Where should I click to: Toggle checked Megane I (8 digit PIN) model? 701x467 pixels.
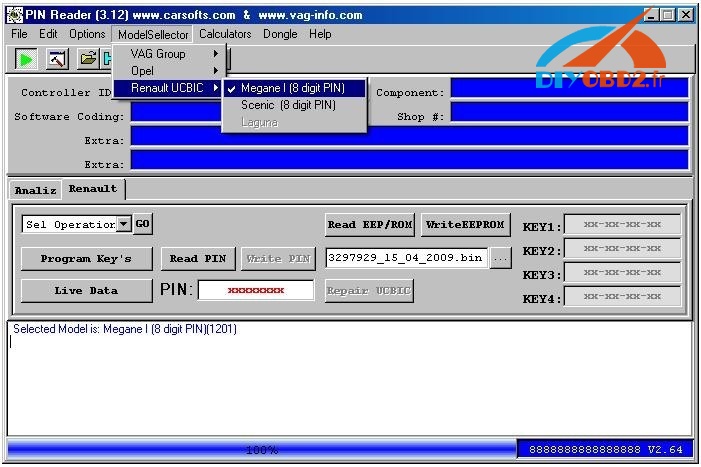pyautogui.click(x=295, y=88)
